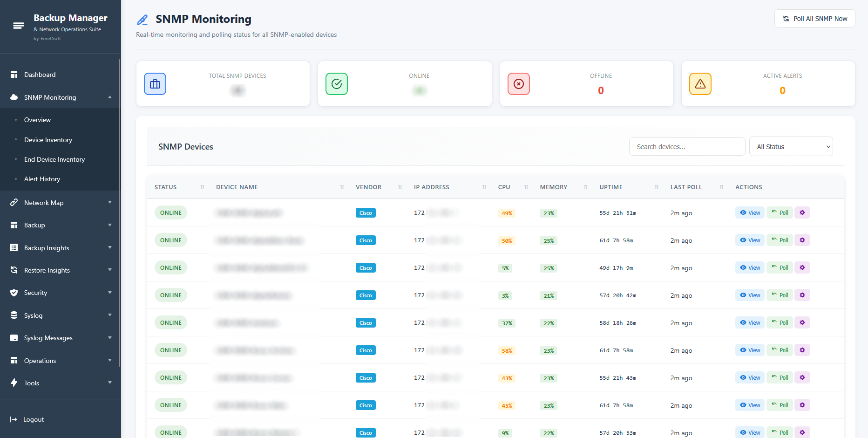868x438 pixels.
Task: Click the SNMP Monitoring cloud icon
Action: pos(14,97)
